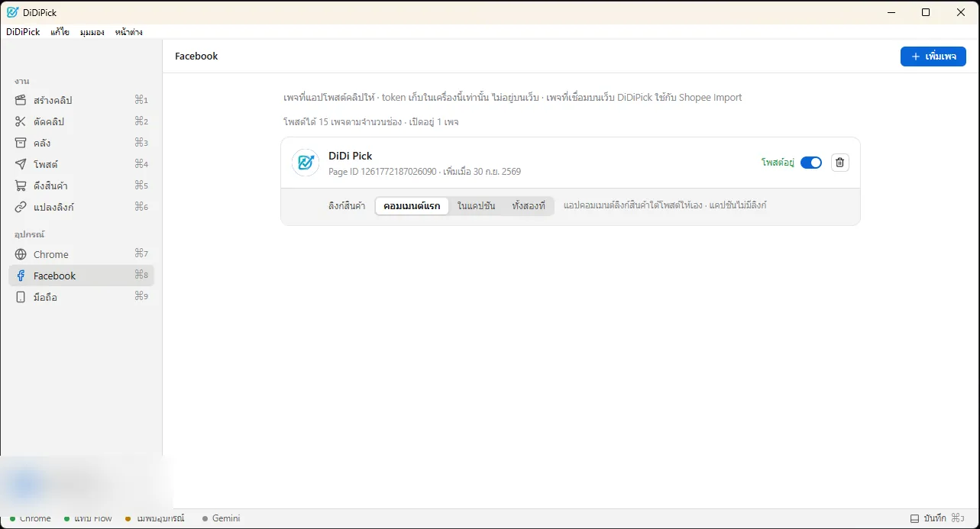The image size is (980, 529).
Task: Open the แก้ไข menu
Action: click(x=60, y=32)
